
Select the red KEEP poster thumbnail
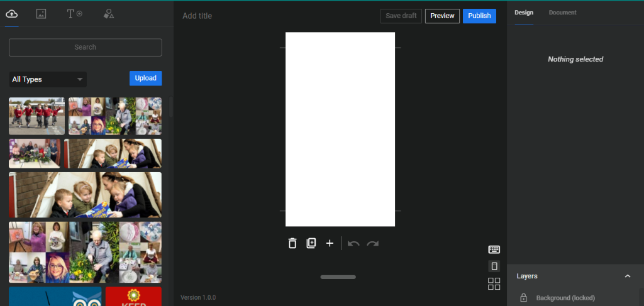133,296
